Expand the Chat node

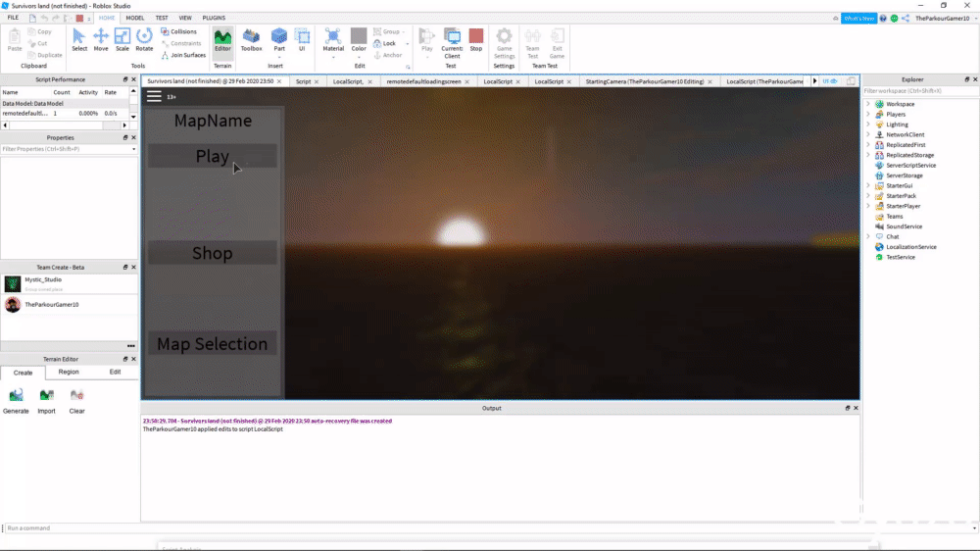point(868,237)
